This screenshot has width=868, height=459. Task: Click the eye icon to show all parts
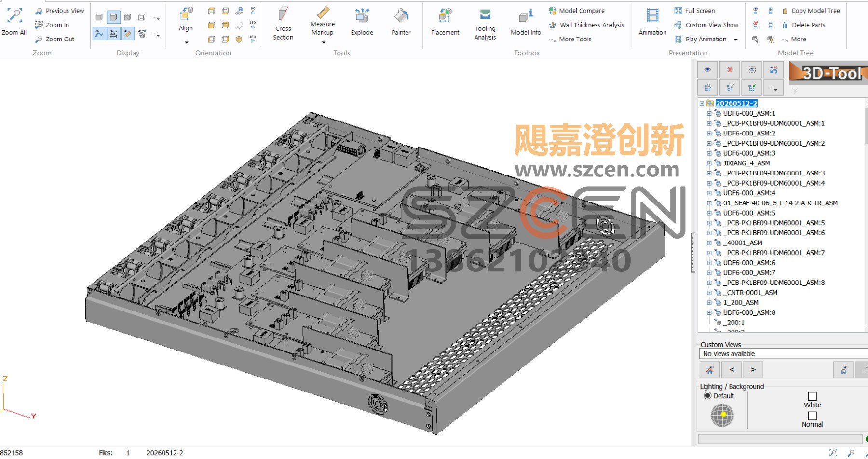coord(707,70)
